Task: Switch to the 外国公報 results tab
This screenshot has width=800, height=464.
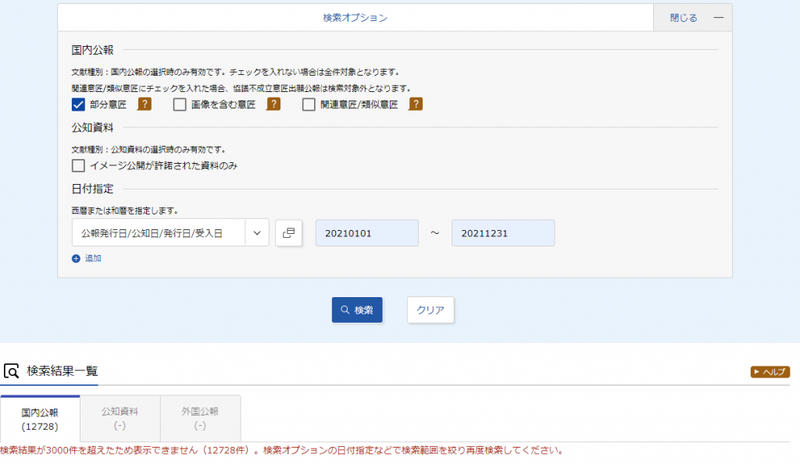Action: click(200, 419)
